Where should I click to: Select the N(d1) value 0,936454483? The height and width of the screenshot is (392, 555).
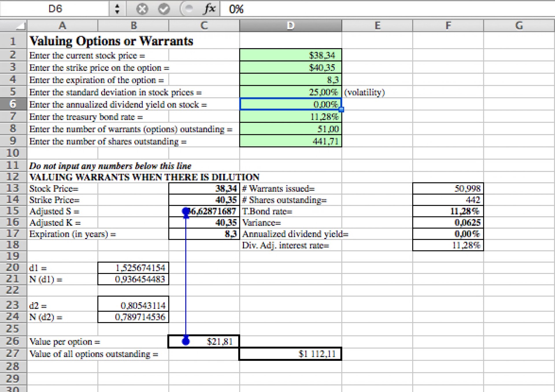click(x=133, y=279)
